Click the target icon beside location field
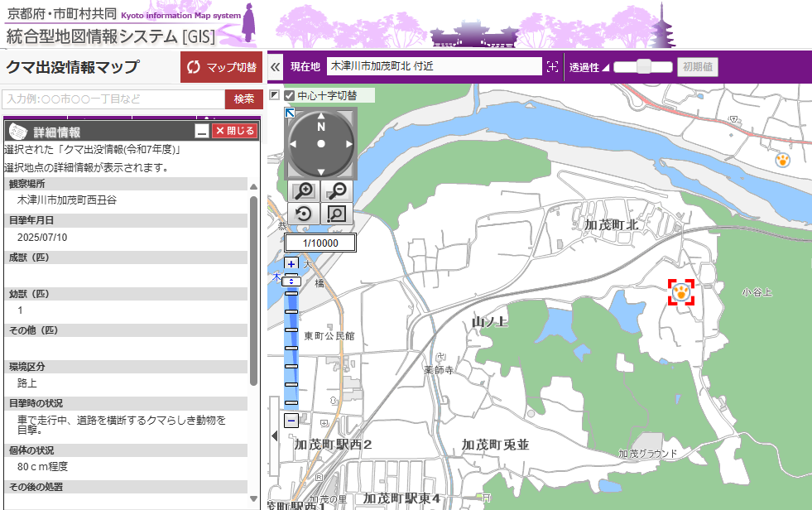Viewport: 812px width, 510px height. click(x=553, y=66)
